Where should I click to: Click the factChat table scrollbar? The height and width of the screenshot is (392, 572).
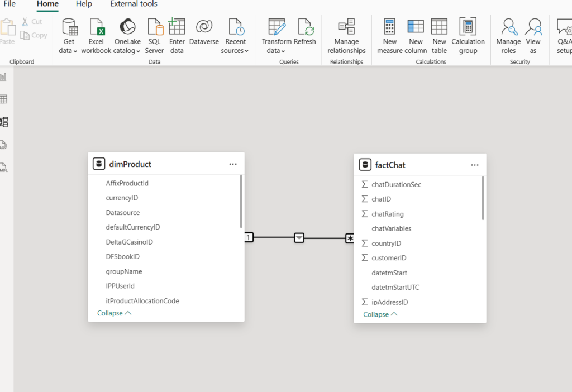483,198
